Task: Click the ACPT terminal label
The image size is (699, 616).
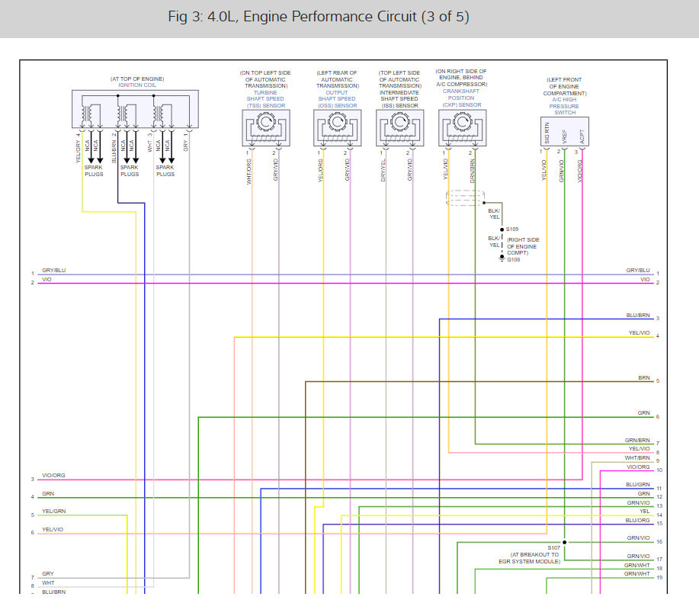Action: (x=582, y=136)
